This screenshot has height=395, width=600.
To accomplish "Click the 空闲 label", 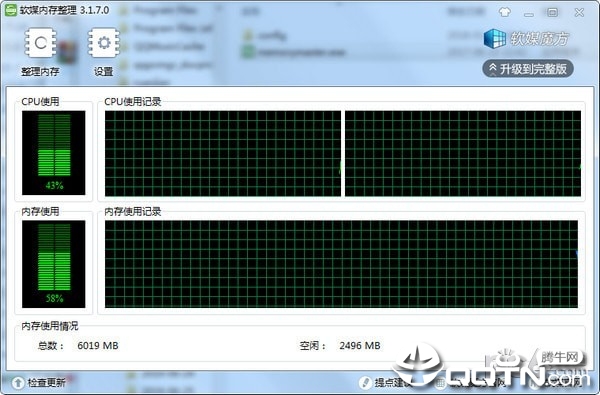I will [312, 346].
